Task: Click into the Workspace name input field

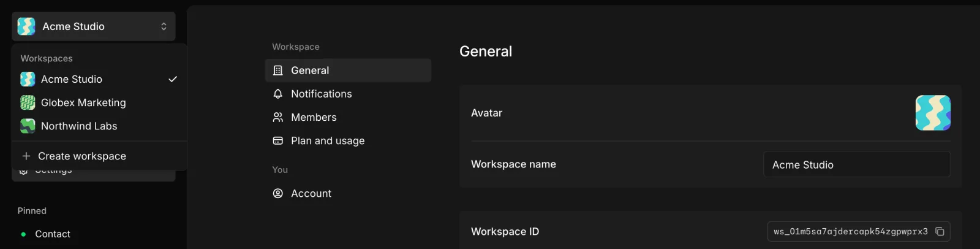Action: pyautogui.click(x=857, y=164)
